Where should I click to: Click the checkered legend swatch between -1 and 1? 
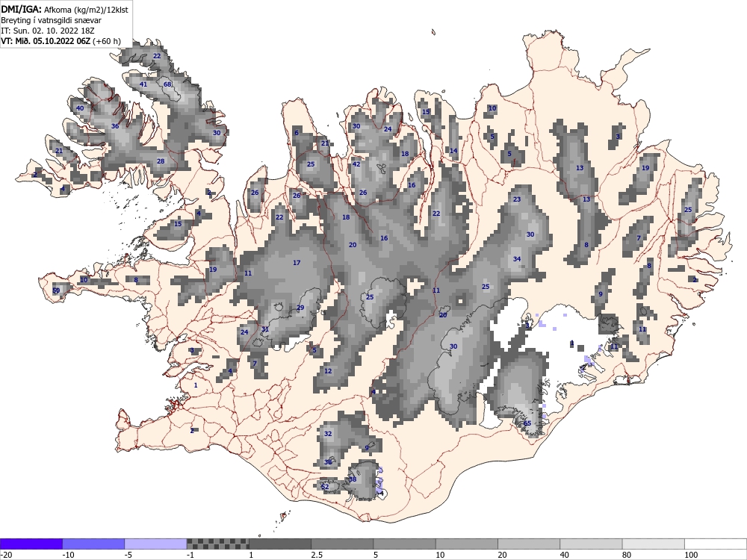[217, 544]
